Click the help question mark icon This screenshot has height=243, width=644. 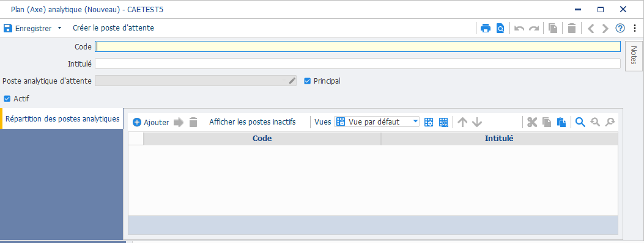[620, 28]
